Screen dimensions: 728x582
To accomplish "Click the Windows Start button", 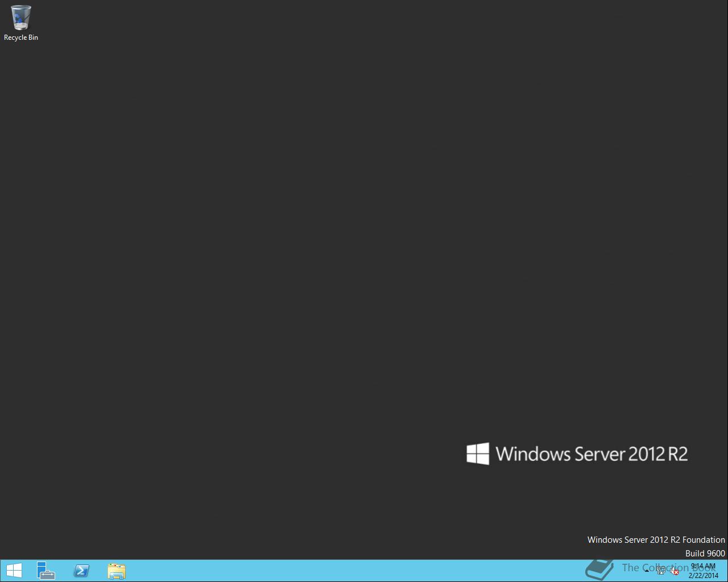I will (14, 571).
